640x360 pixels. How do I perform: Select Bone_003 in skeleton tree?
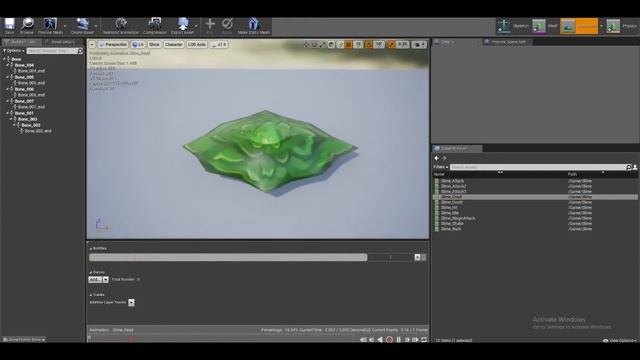27,119
